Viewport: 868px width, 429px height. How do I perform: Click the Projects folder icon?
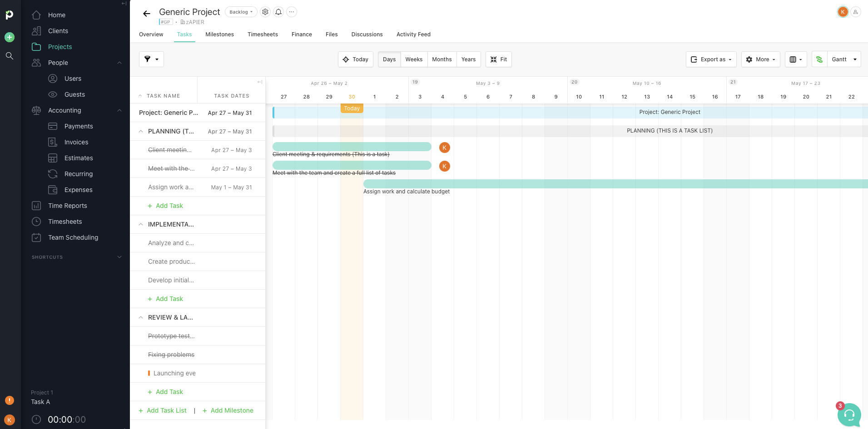click(37, 47)
